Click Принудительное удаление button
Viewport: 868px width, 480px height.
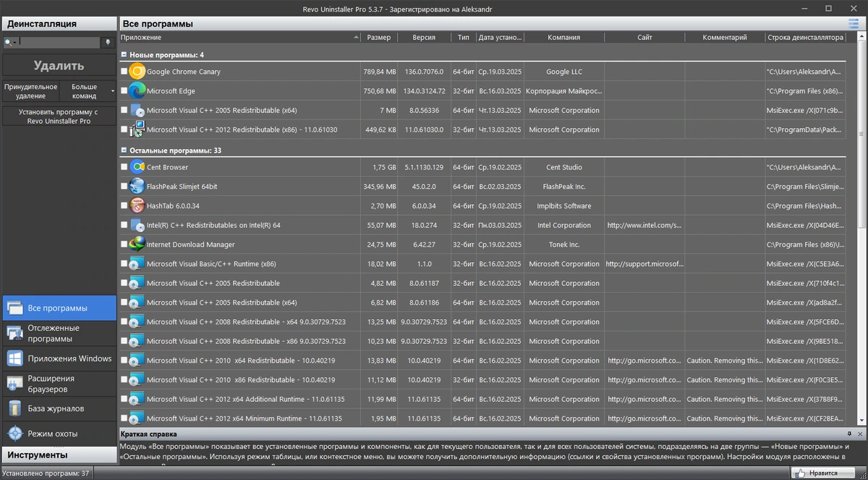(x=30, y=91)
